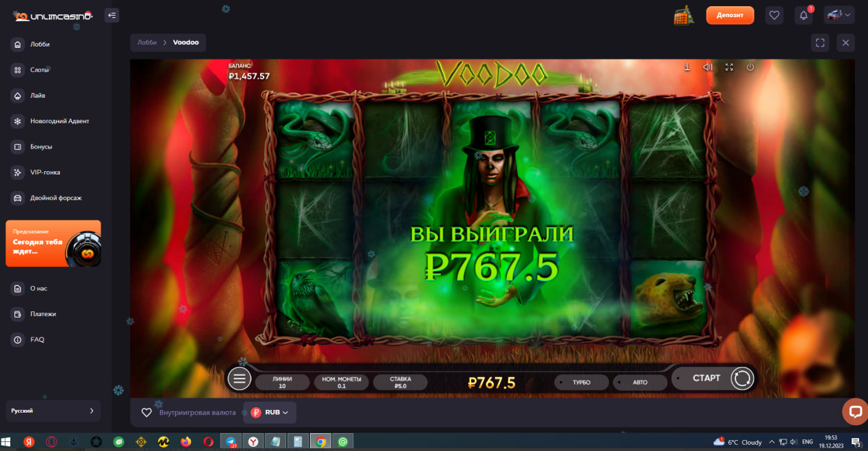Close the game with the X button
Viewport: 868px width, 451px height.
point(845,42)
